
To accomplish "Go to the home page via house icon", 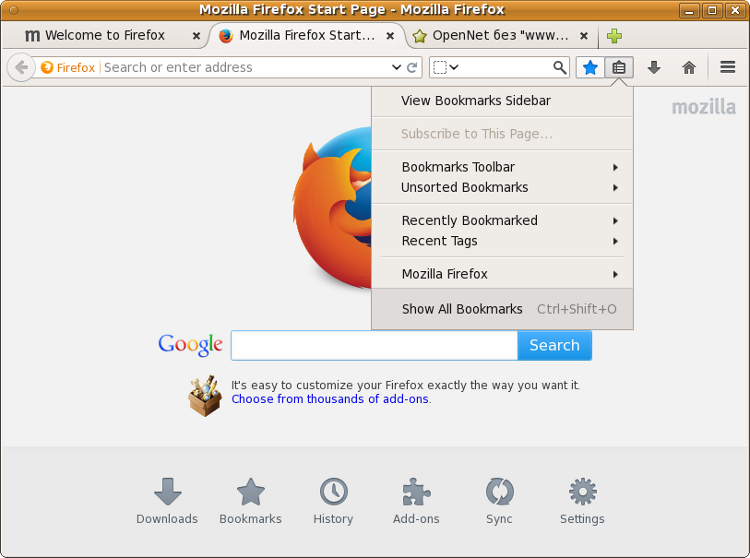I will [689, 67].
